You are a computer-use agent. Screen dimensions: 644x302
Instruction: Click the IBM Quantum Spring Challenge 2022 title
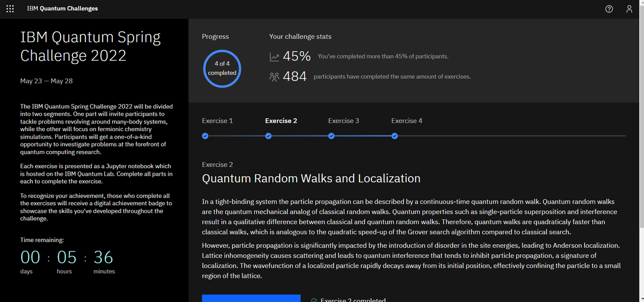[x=90, y=46]
